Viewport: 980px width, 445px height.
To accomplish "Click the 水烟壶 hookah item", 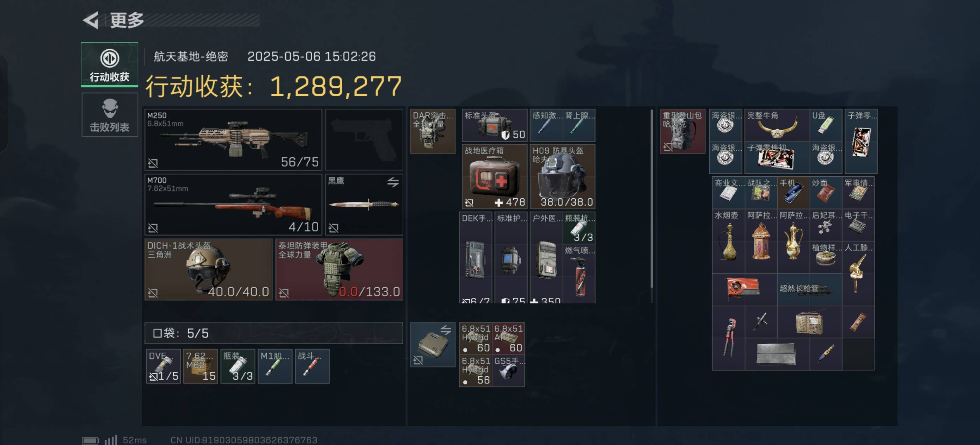I will click(x=728, y=241).
